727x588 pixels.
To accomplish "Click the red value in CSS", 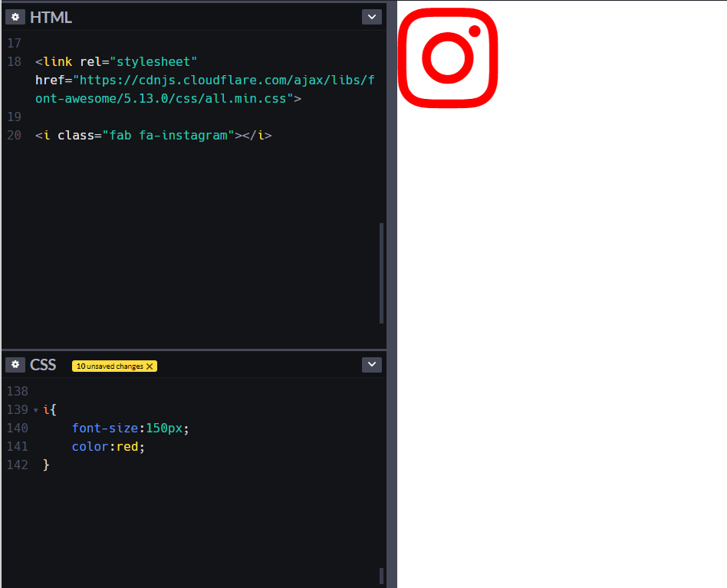I will tap(127, 447).
